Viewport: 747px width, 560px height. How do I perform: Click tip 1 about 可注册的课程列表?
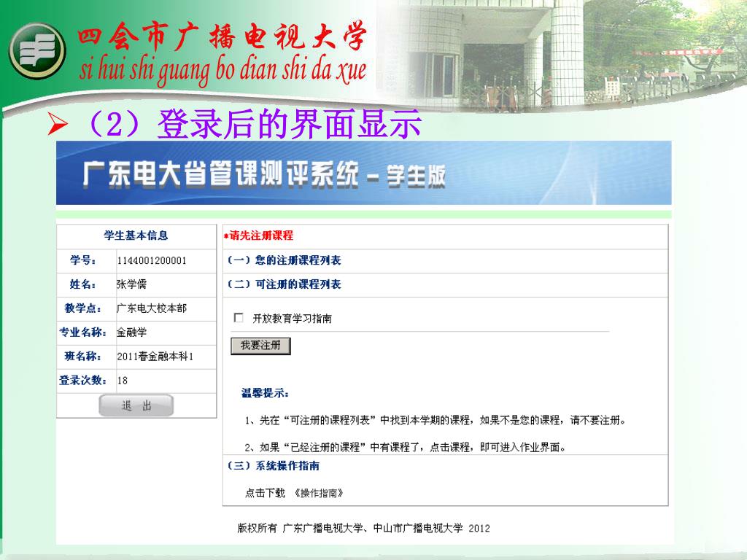coord(435,420)
